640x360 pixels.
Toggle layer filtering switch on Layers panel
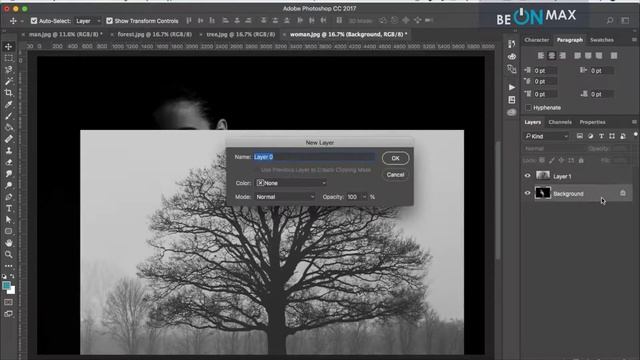tap(635, 134)
